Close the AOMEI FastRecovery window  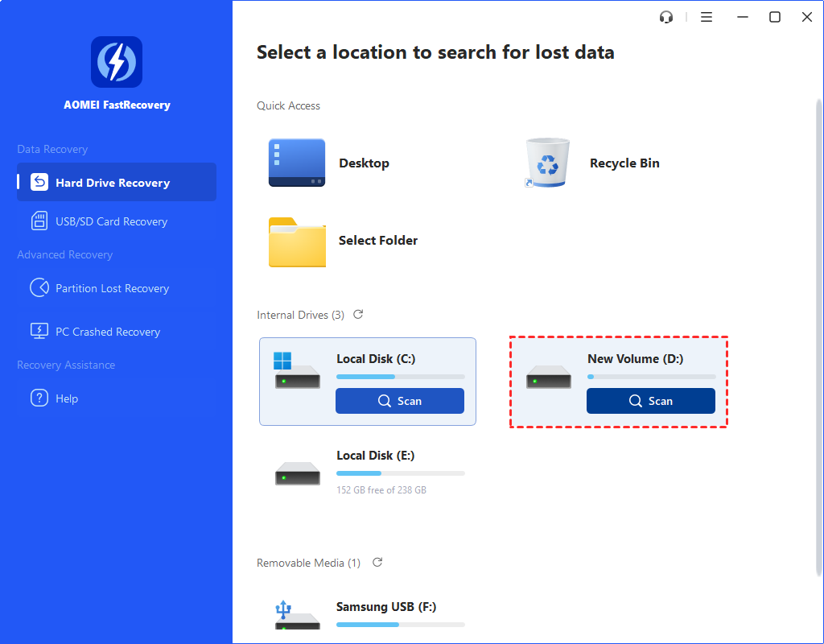coord(806,18)
